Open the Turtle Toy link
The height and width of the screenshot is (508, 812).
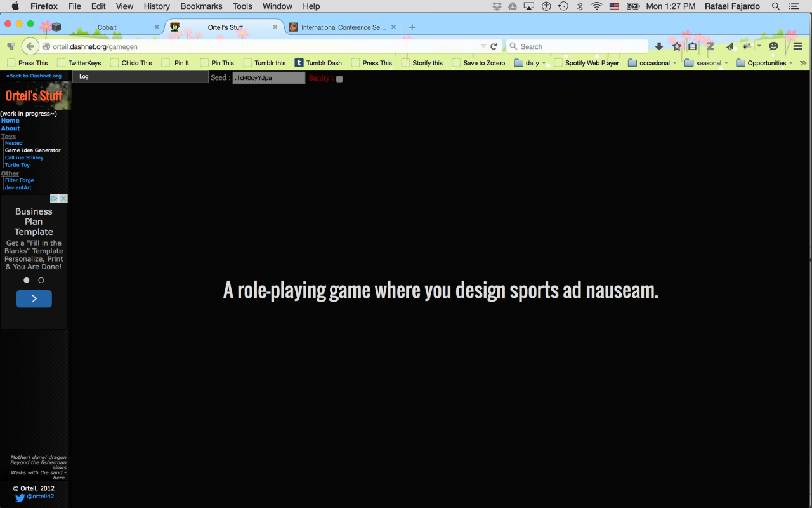tap(17, 165)
